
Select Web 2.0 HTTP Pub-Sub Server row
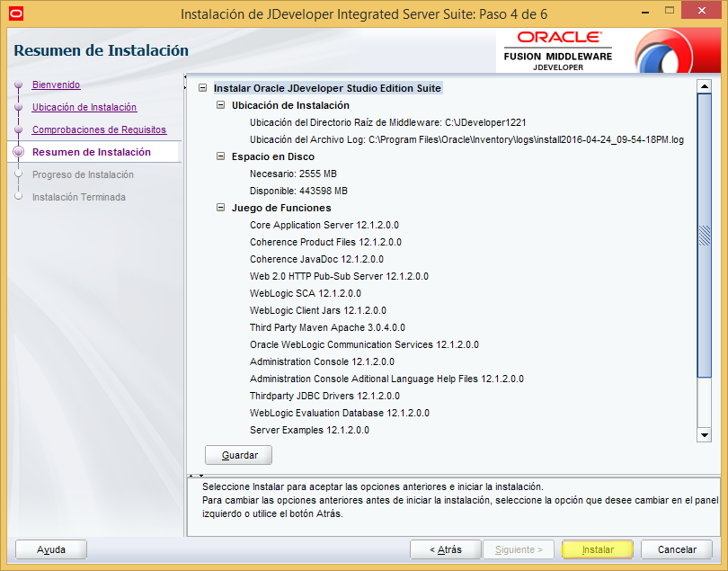pyautogui.click(x=339, y=276)
